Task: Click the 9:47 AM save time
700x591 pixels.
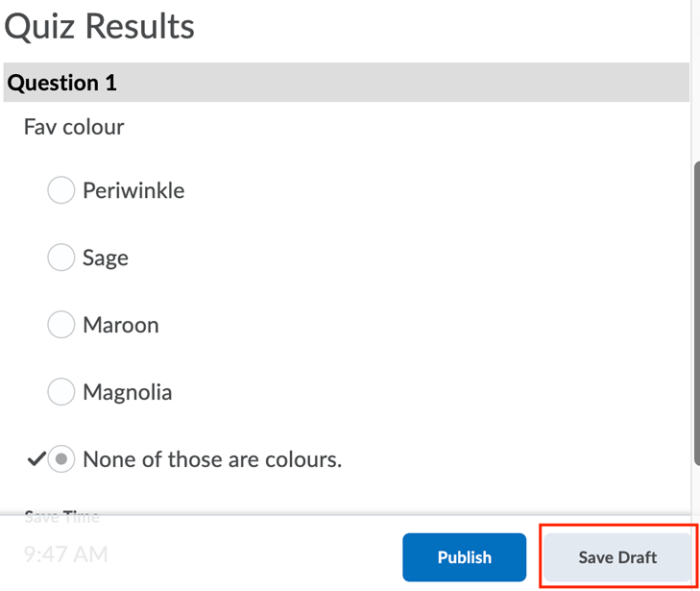Action: coord(65,554)
